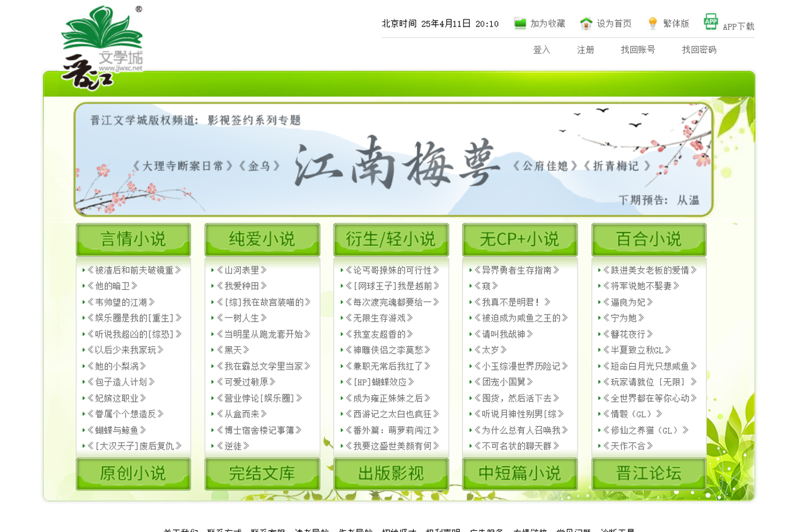Open novel 《不可名状的聊天群》
Image resolution: width=807 pixels, height=532 pixels.
click(x=516, y=446)
